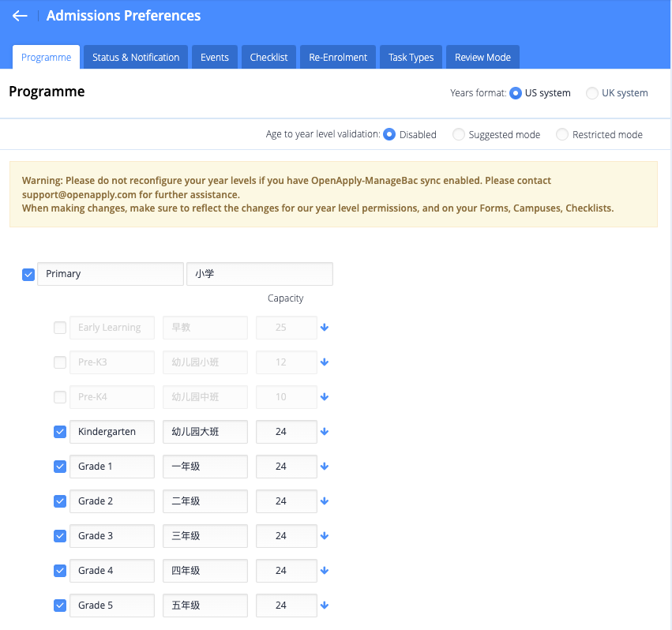Click the down arrow beside Grade 1 capacity
This screenshot has height=630, width=672.
click(325, 467)
